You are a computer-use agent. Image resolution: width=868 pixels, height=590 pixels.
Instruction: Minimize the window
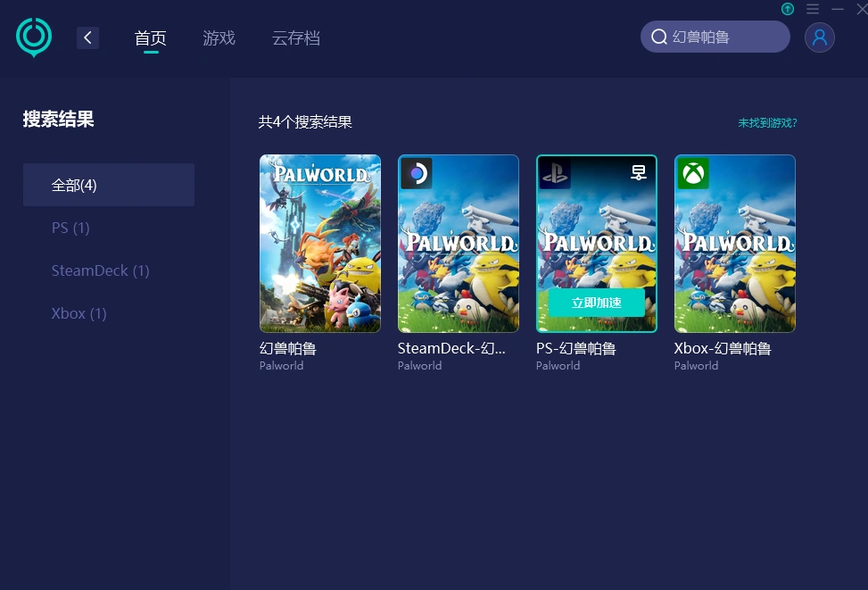tap(838, 9)
